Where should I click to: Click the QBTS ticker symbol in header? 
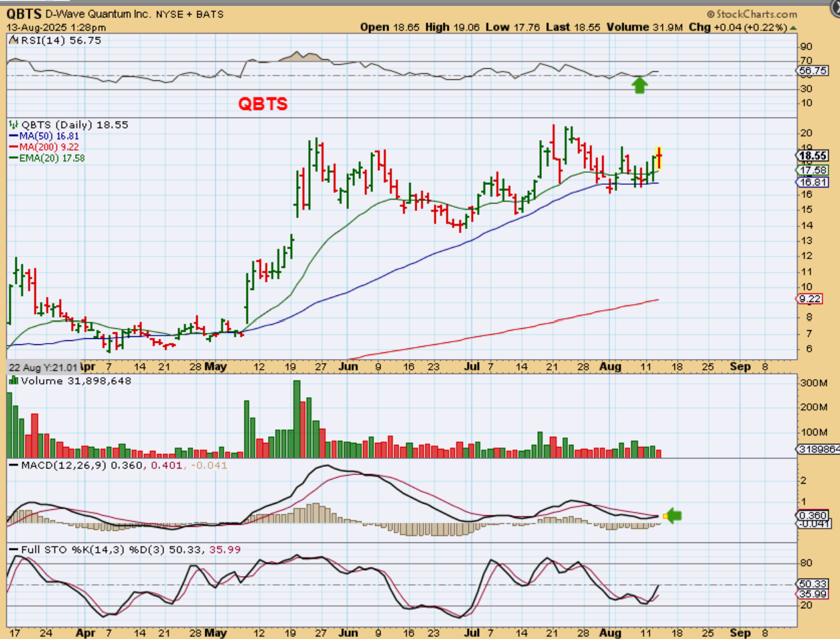coord(24,13)
